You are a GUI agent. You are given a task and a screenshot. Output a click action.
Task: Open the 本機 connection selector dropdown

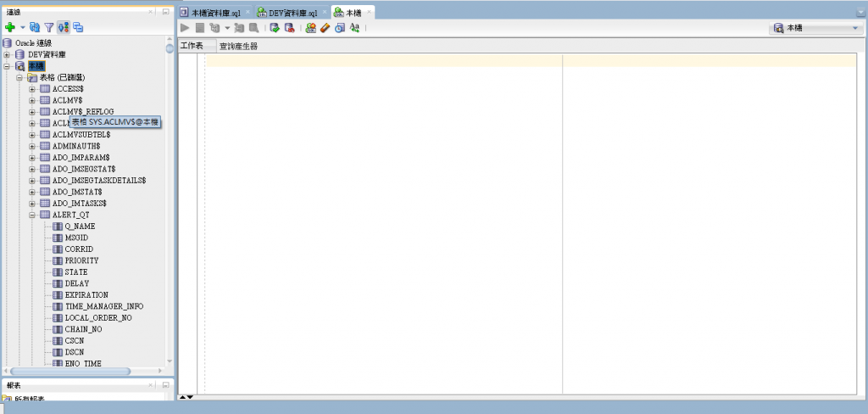click(815, 28)
